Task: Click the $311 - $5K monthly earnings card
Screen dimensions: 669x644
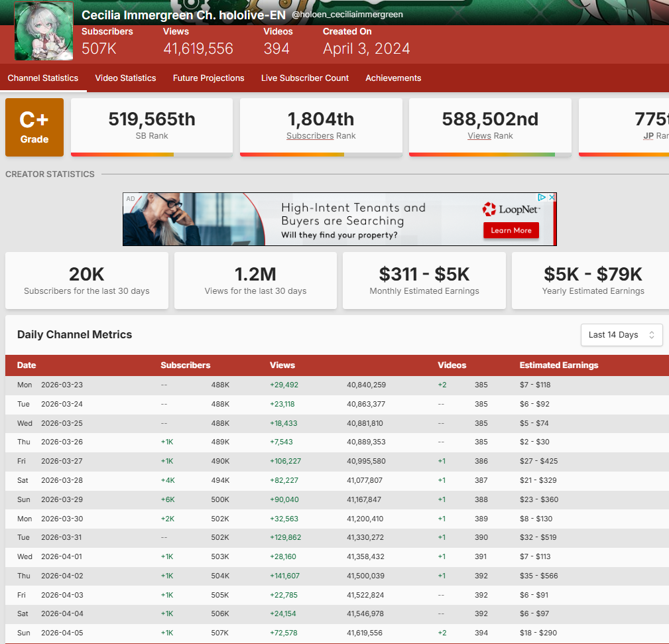Action: click(x=424, y=281)
